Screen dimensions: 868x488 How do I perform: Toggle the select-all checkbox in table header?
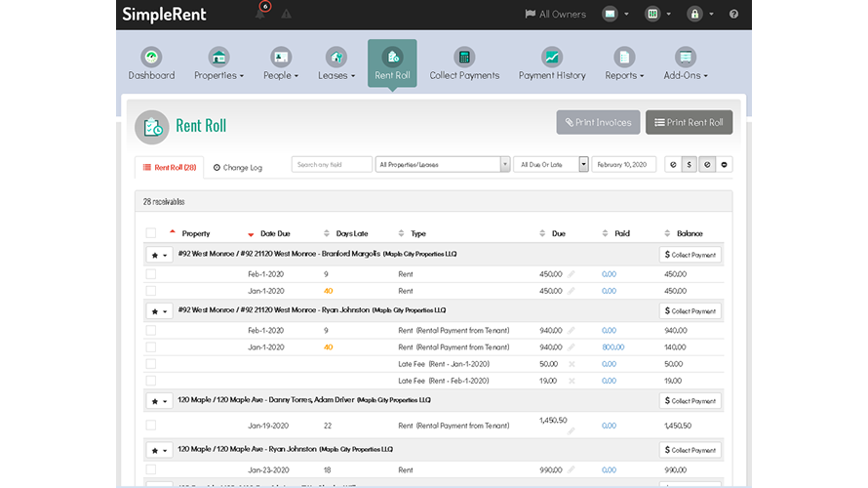[150, 233]
